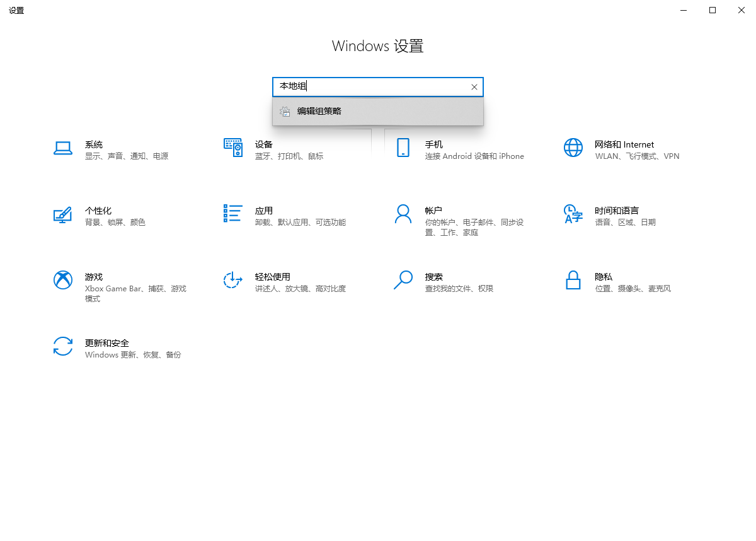
Task: Maximize the 设置 window
Action: tap(713, 10)
